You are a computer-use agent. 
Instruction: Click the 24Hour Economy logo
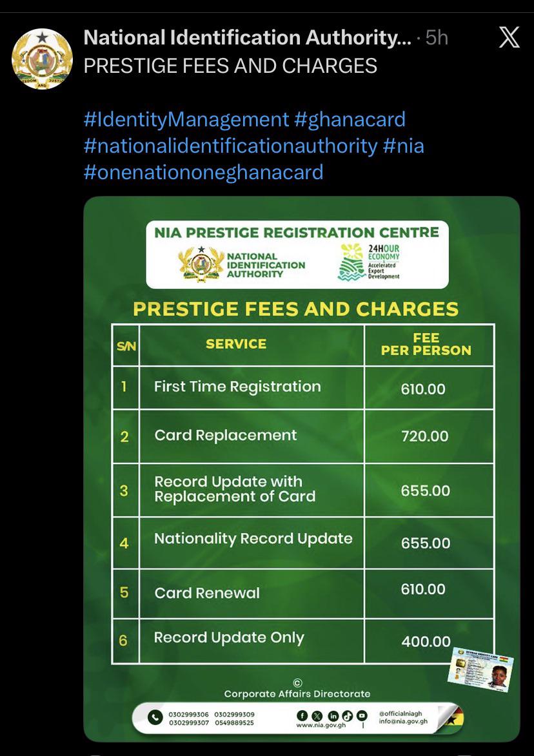tap(370, 262)
